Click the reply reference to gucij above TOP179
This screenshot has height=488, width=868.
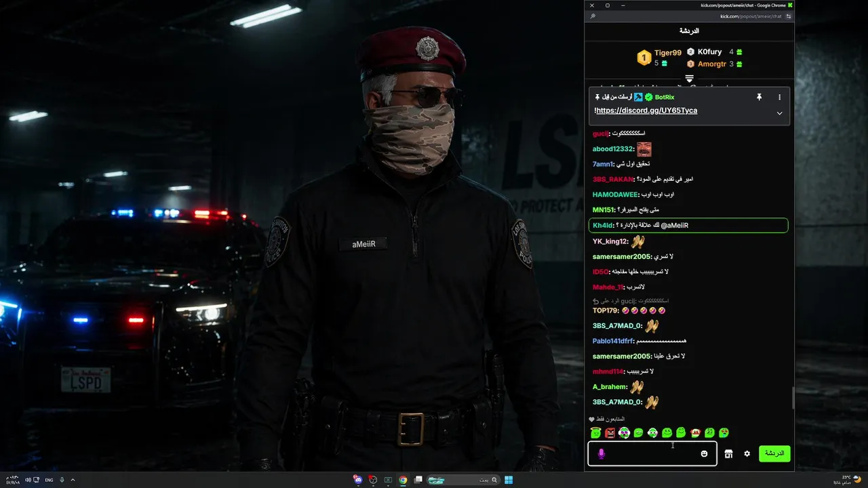631,301
